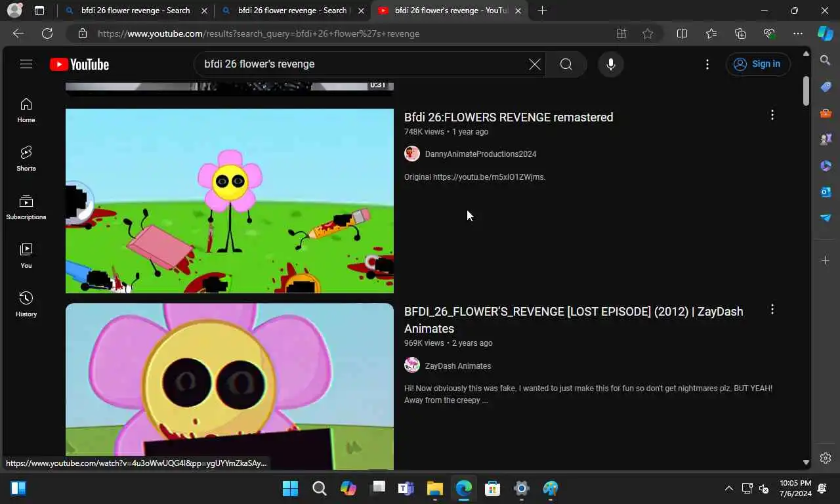Screen dimensions: 840x504
Task: Open File Explorer from taskbar
Action: (x=435, y=488)
